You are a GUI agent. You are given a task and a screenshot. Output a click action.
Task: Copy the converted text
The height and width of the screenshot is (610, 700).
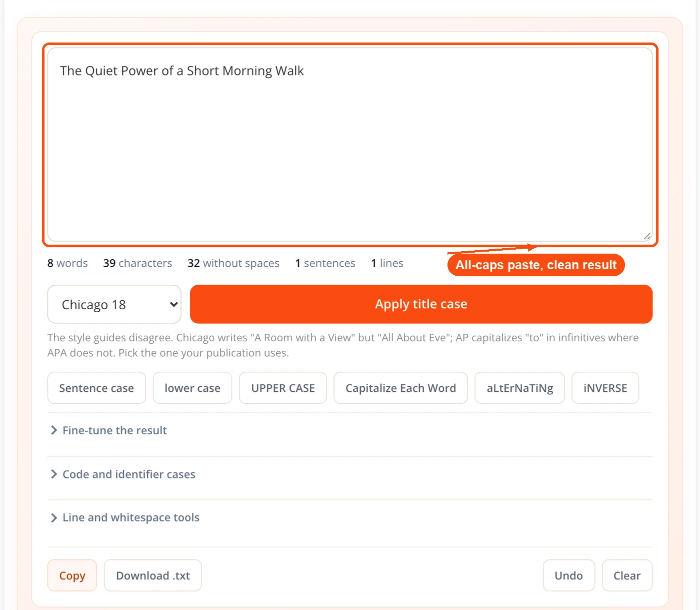72,575
